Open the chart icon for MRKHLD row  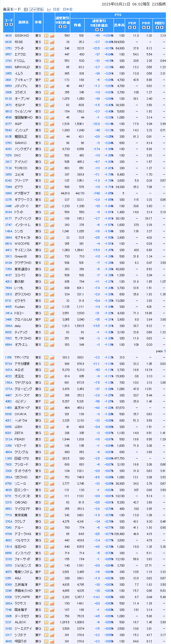pos(52,67)
